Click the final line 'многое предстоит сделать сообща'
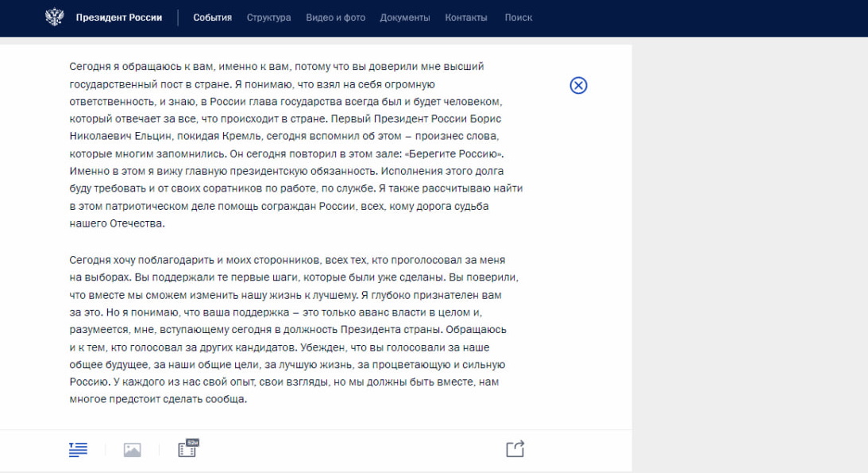Viewport: 868px width, 473px height. [159, 399]
